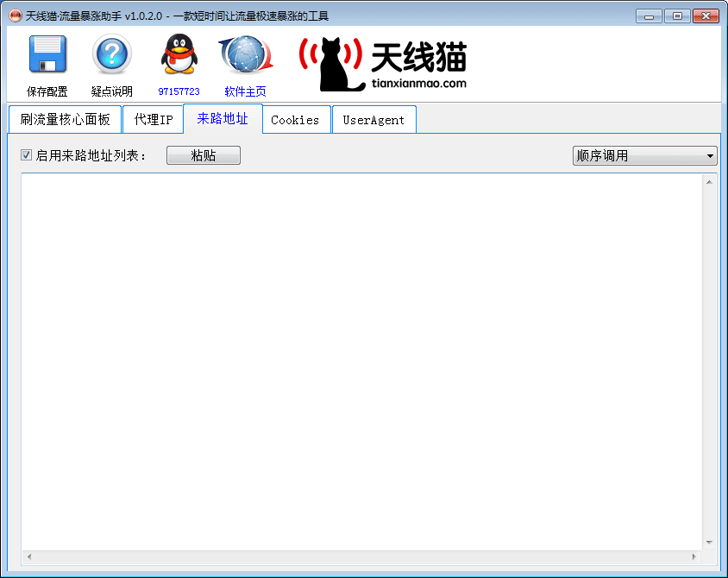Click the horizontal scrollbar left arrow

29,556
